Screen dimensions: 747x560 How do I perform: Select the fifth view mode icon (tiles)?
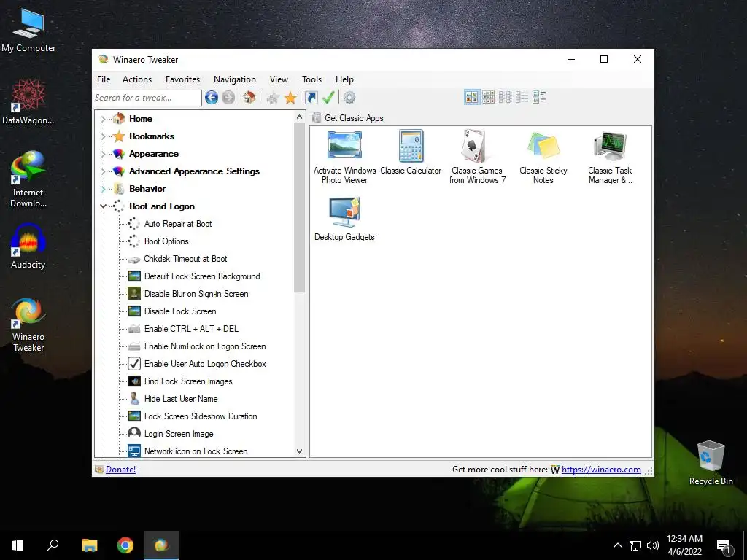(x=539, y=97)
